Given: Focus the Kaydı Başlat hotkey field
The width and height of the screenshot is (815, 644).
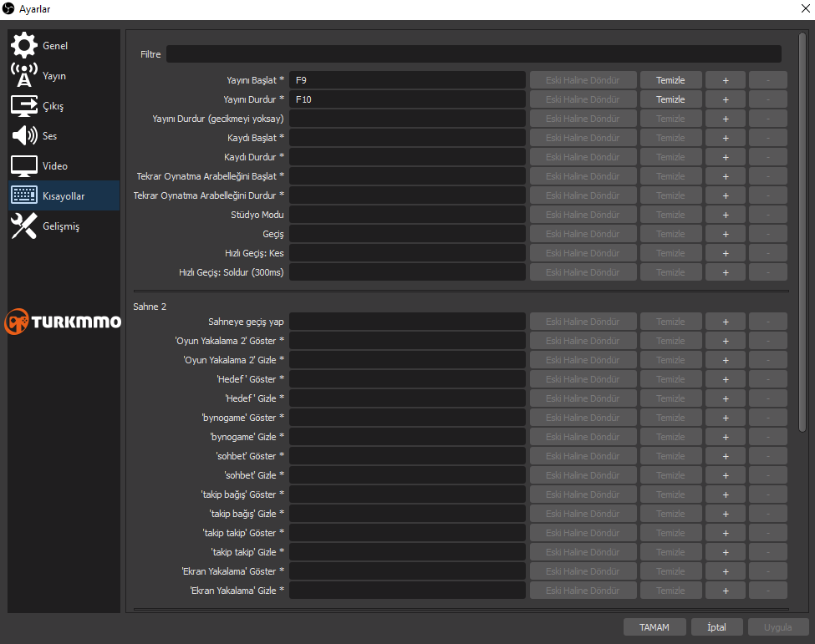Looking at the screenshot, I should (x=407, y=138).
